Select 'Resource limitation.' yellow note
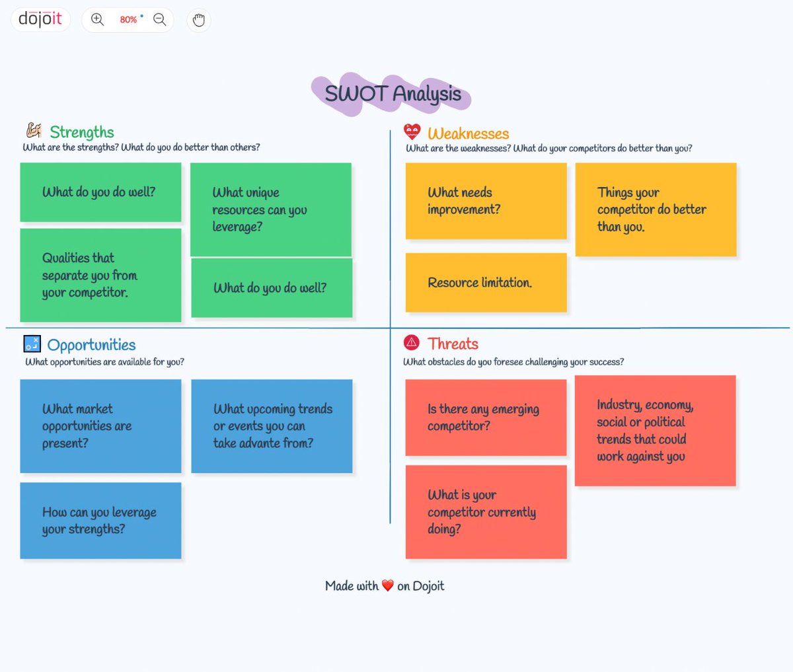 coord(486,282)
